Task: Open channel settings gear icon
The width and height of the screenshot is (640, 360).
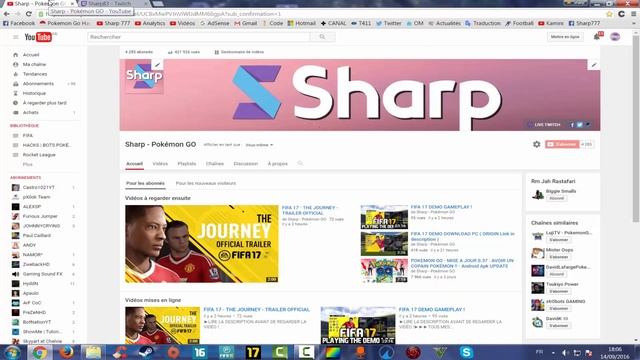Action: (x=536, y=144)
